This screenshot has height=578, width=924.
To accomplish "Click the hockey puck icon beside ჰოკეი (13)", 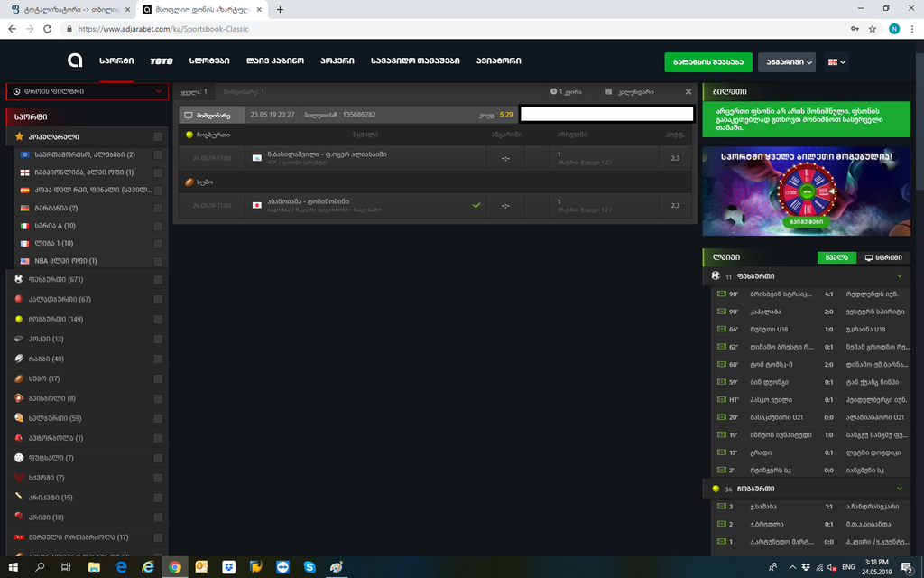I will [19, 339].
